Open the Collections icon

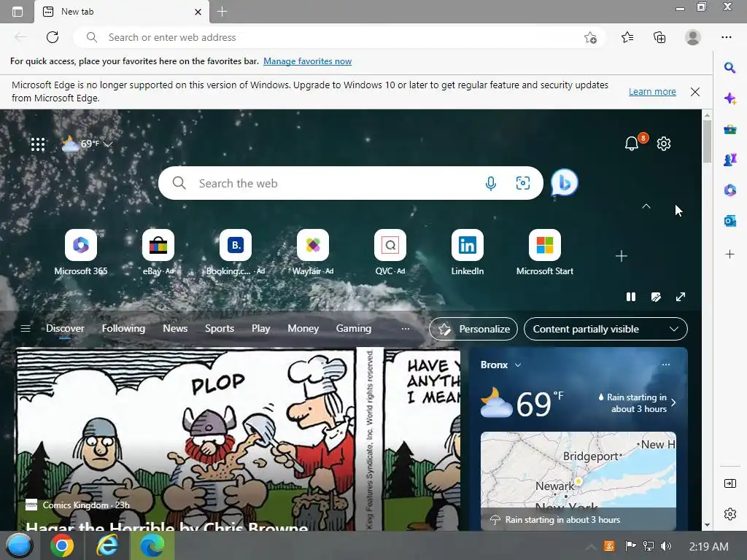pyautogui.click(x=659, y=37)
